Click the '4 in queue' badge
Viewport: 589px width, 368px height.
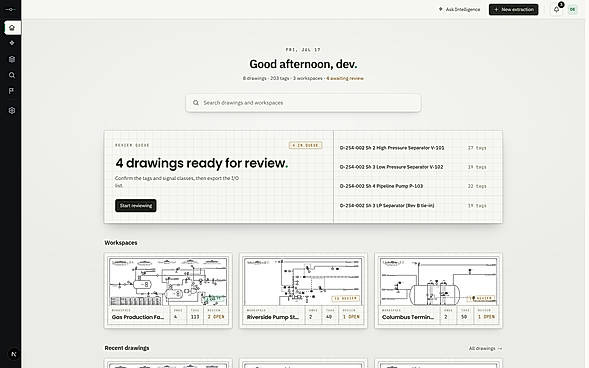click(x=305, y=145)
